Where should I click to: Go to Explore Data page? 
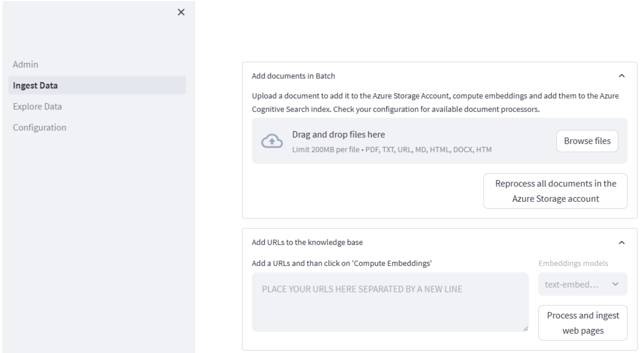point(37,107)
